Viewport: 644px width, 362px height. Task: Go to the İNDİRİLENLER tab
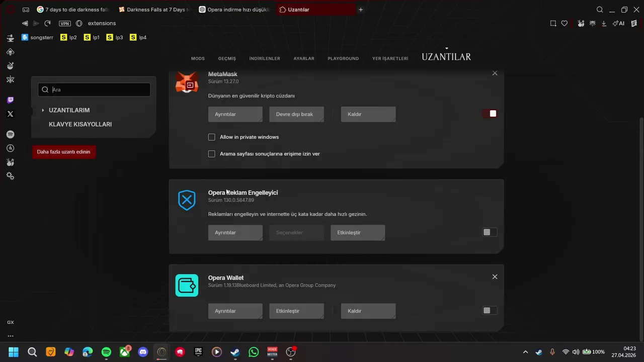tap(265, 58)
